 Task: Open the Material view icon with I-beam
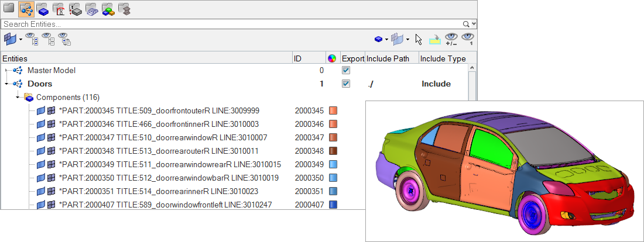click(x=124, y=9)
